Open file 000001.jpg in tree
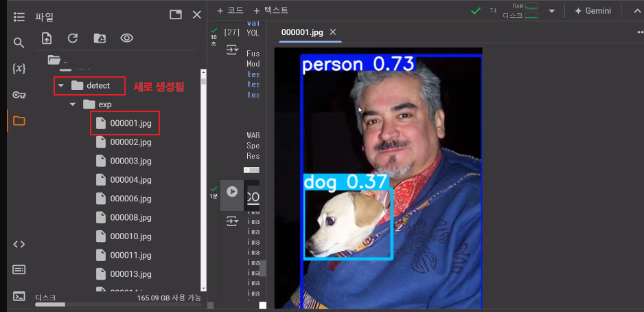 124,123
